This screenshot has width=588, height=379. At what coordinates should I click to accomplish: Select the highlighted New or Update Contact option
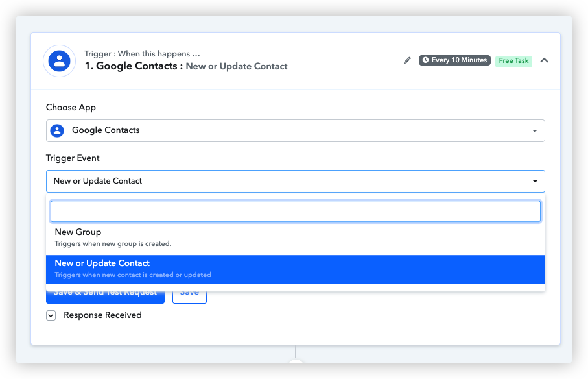click(296, 269)
